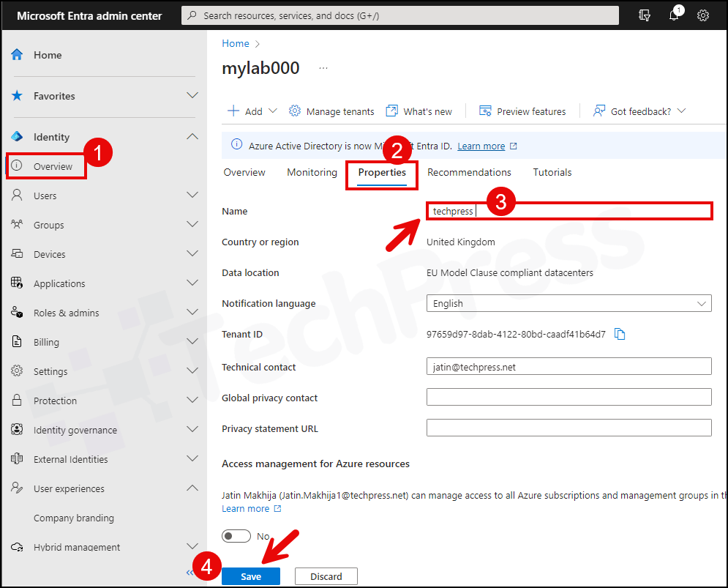Open portal settings gear in top bar

click(x=703, y=15)
